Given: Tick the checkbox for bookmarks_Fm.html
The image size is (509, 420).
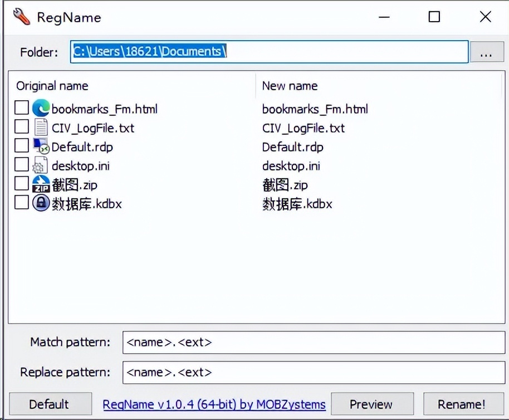Looking at the screenshot, I should (x=21, y=108).
